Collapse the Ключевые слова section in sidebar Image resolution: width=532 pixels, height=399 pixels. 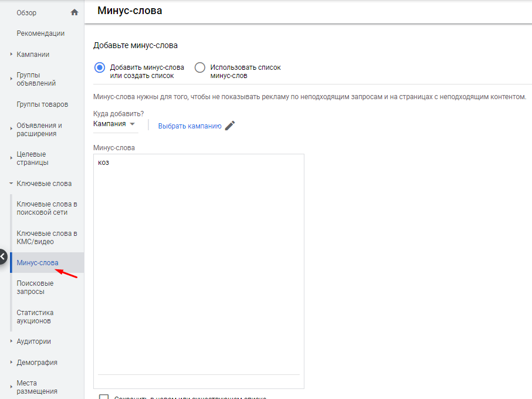click(x=11, y=184)
